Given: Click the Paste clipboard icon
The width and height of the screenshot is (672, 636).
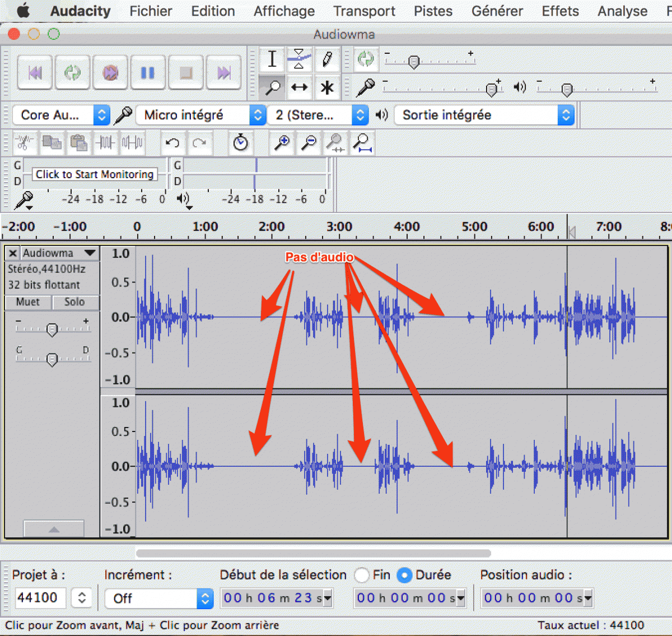Looking at the screenshot, I should pyautogui.click(x=78, y=143).
